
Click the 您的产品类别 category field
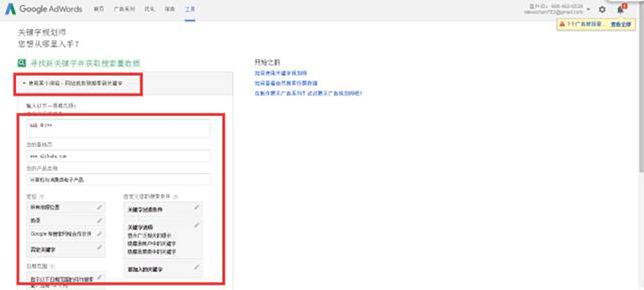[x=118, y=179]
